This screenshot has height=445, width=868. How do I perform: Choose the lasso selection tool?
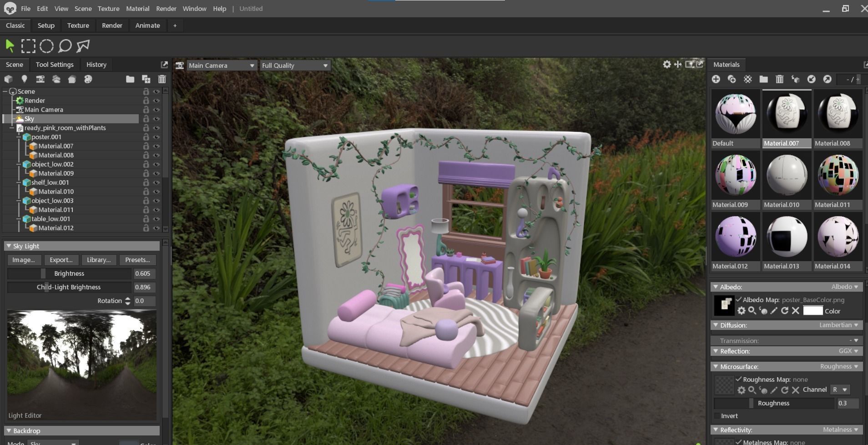pos(65,46)
